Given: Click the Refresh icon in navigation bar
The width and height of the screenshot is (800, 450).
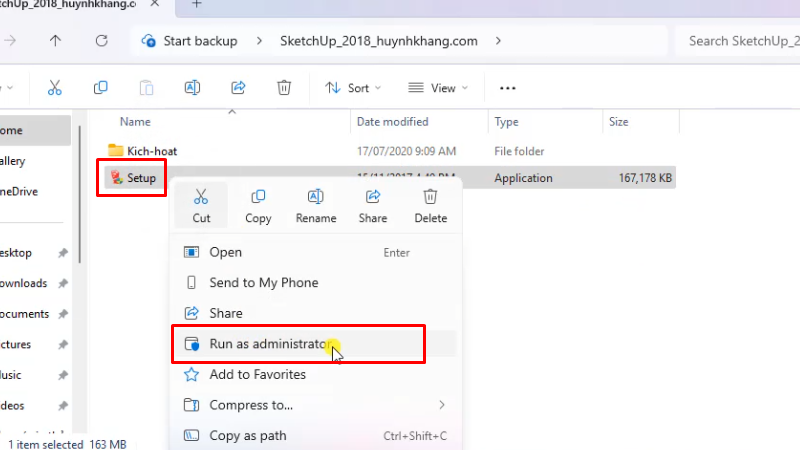Looking at the screenshot, I should (101, 41).
